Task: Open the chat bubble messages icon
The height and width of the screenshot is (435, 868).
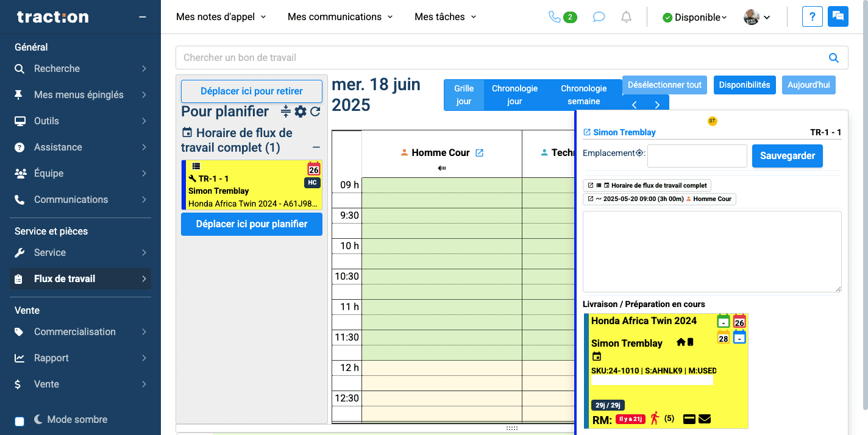Action: pyautogui.click(x=599, y=17)
